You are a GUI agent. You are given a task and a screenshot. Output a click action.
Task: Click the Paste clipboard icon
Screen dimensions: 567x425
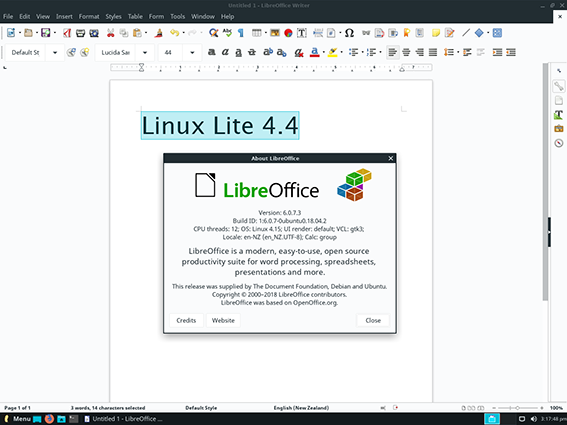[x=137, y=33]
